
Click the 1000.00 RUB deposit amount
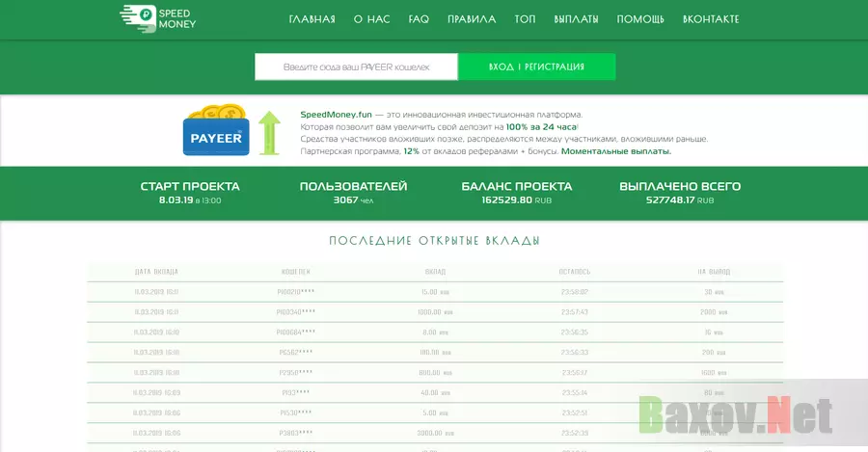435,312
